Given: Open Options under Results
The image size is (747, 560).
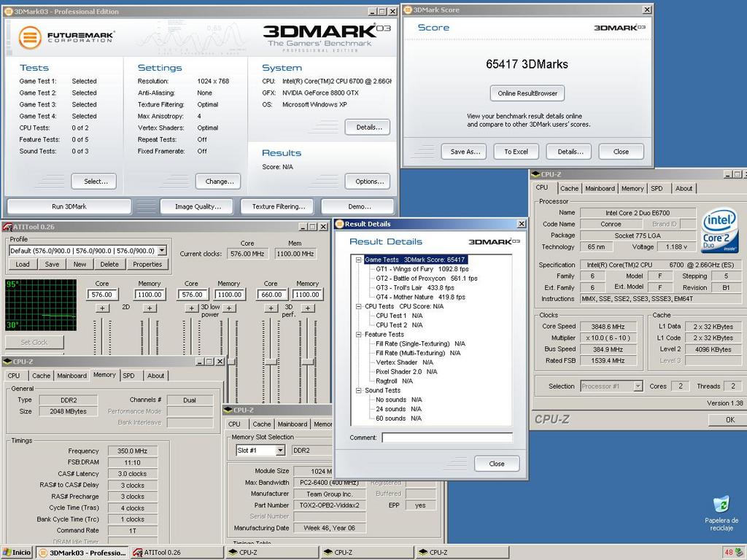Looking at the screenshot, I should click(368, 182).
